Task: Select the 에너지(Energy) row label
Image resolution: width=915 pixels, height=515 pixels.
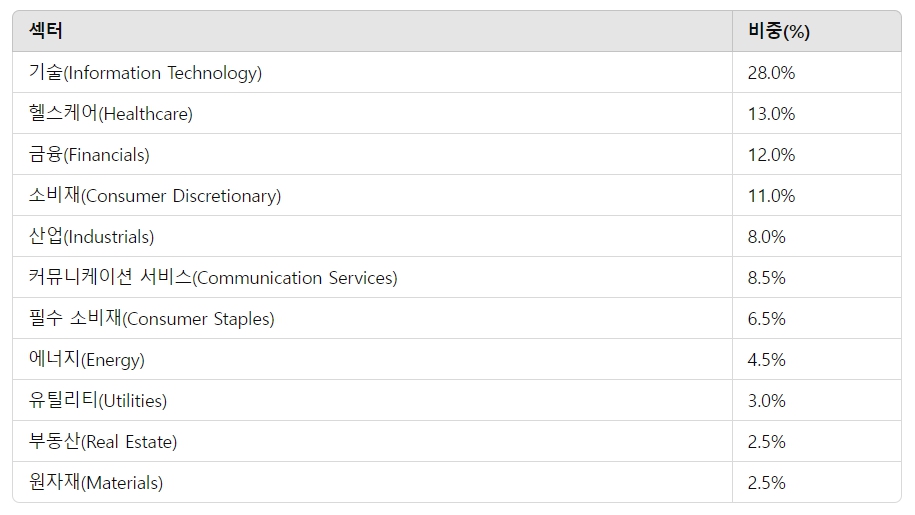Action: click(87, 360)
